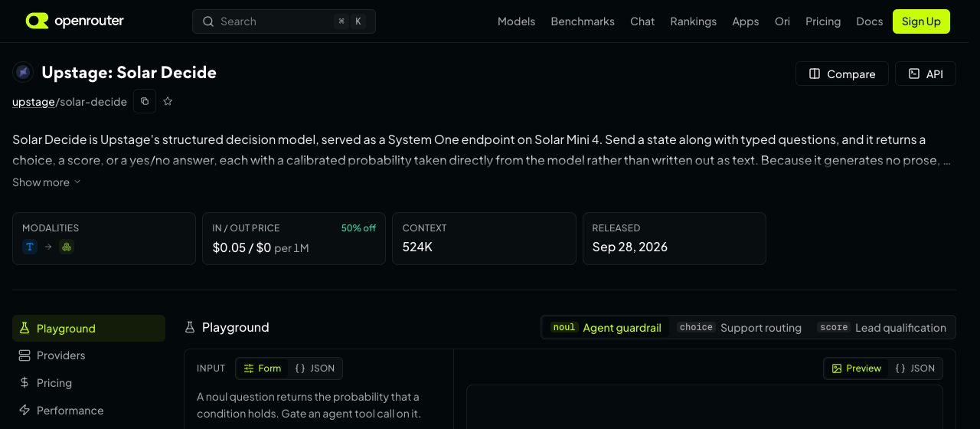Favorite the model with the star icon
Screen dimensions: 980x429
(168, 101)
